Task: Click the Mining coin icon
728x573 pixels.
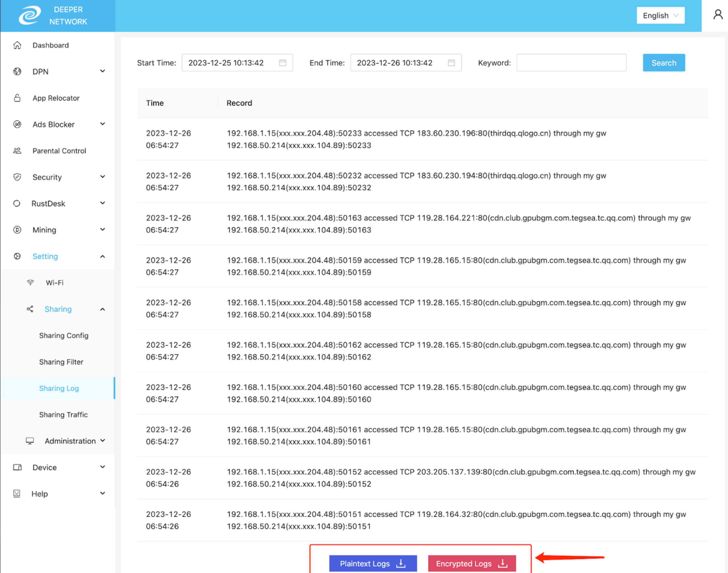Action: click(17, 230)
